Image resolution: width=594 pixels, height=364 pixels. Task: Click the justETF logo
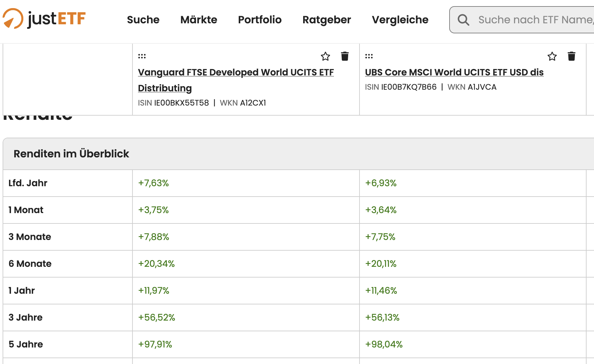[44, 19]
